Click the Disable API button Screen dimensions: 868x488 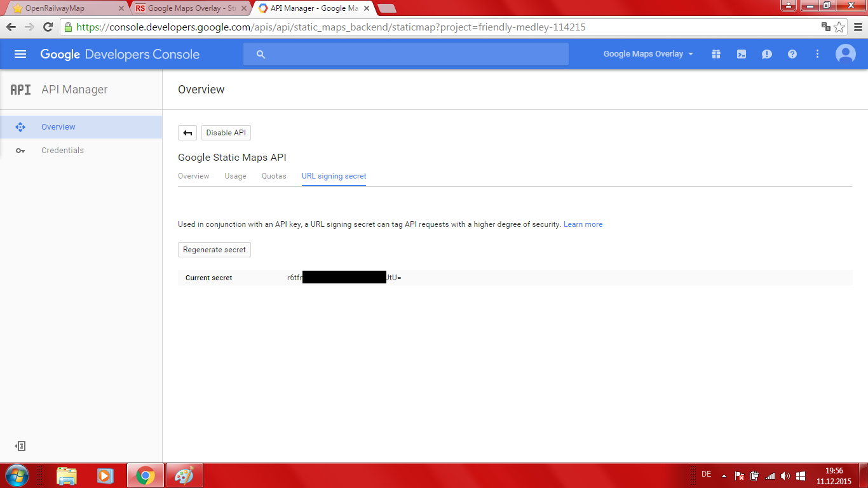[226, 133]
